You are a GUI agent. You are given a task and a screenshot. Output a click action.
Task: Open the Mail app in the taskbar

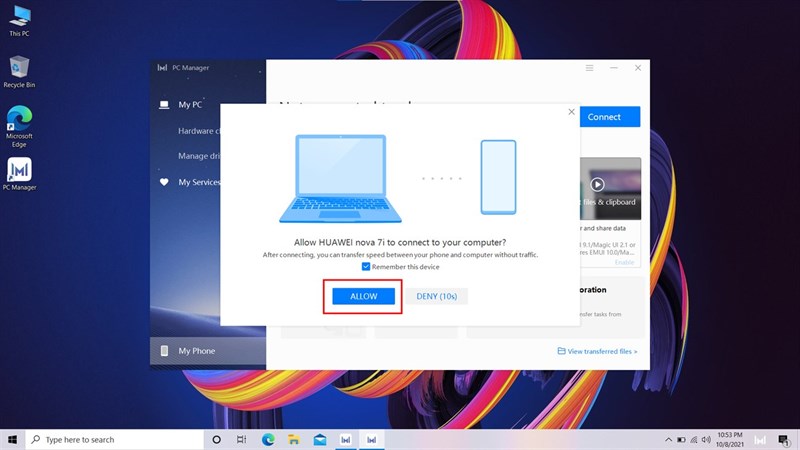point(320,439)
